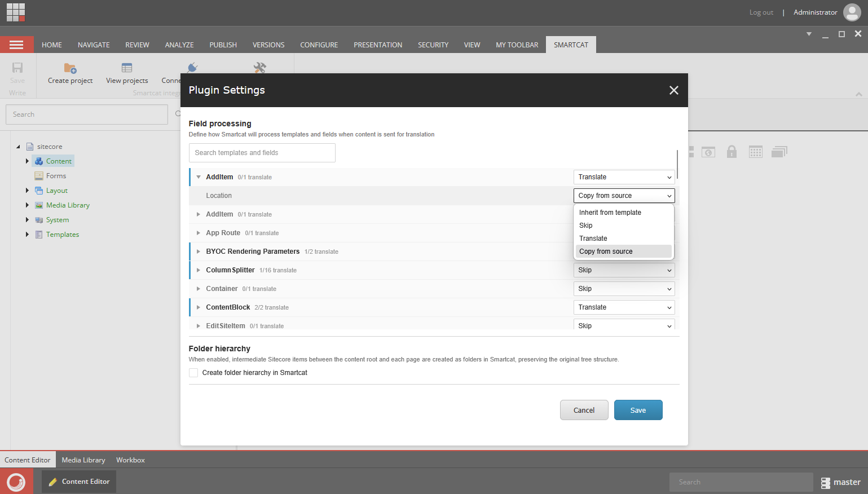Click the Cancel button in dialog

584,410
